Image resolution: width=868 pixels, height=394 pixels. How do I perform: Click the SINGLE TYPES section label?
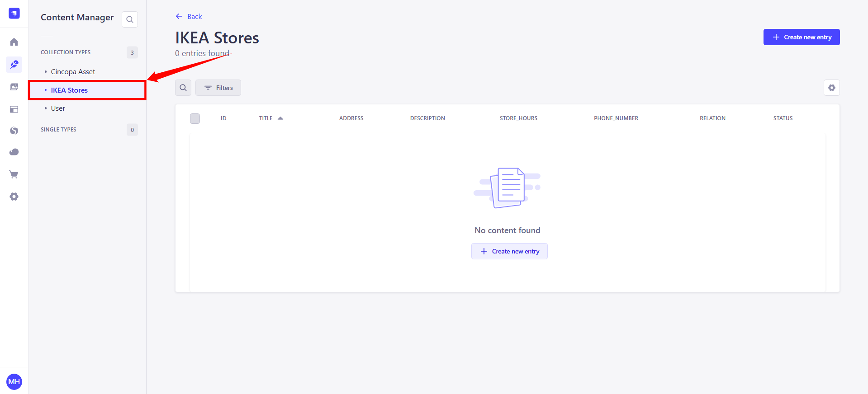58,130
